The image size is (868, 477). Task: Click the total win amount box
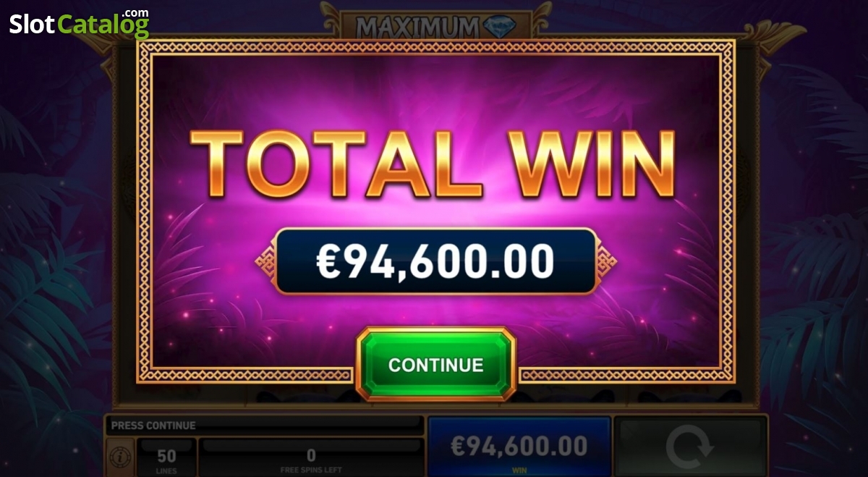435,261
